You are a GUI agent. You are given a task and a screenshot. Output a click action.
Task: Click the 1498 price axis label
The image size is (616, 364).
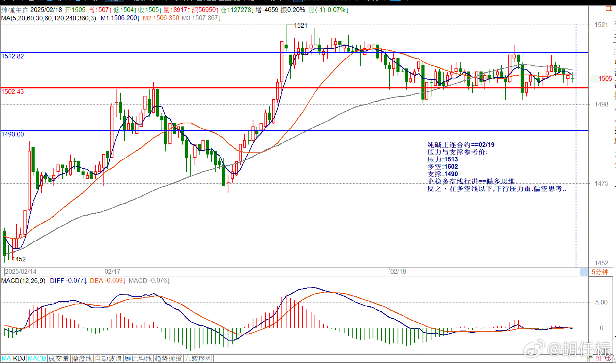[x=601, y=105]
